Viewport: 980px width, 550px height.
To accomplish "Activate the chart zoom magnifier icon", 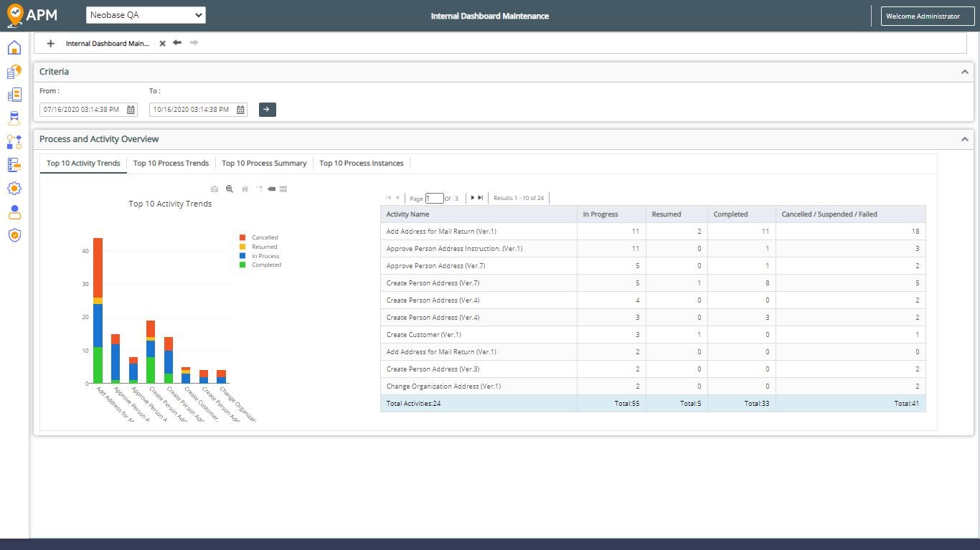I will coord(230,189).
